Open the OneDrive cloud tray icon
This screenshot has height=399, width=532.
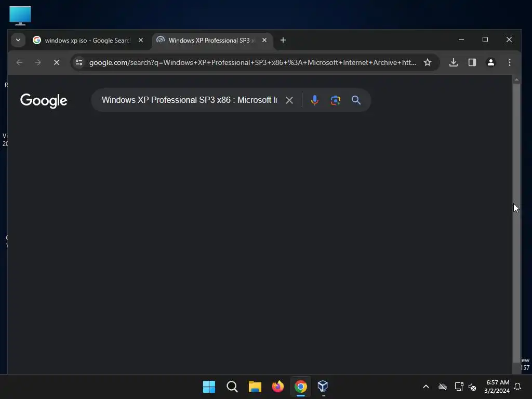pos(443,387)
